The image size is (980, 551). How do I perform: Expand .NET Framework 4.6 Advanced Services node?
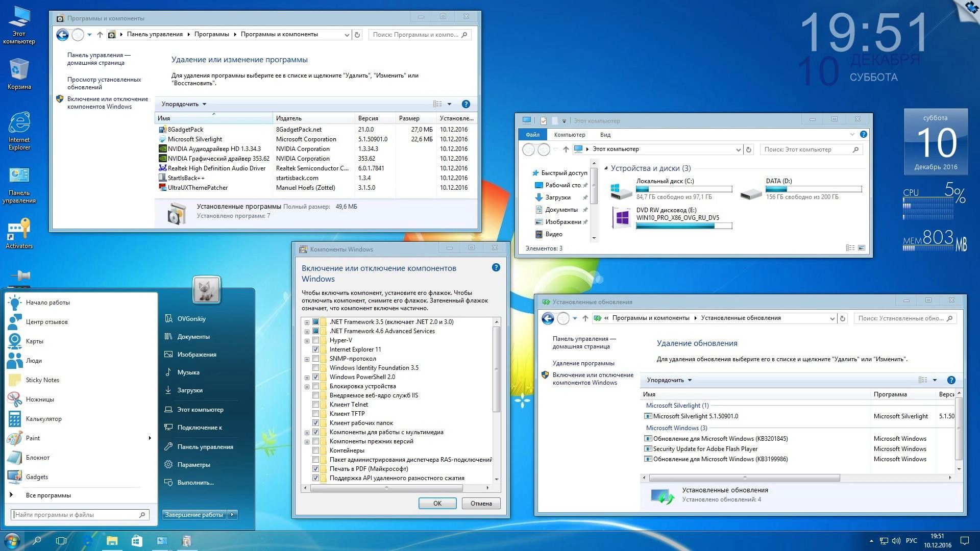(x=307, y=332)
